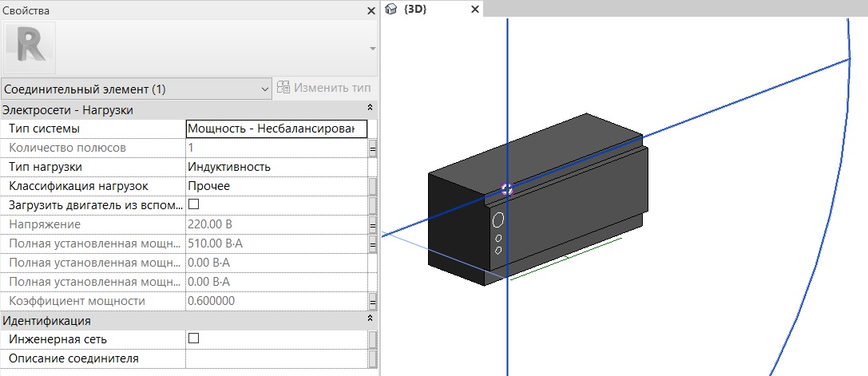Click the Revit family preview thumbnail
The height and width of the screenshot is (376, 868).
pos(30,48)
